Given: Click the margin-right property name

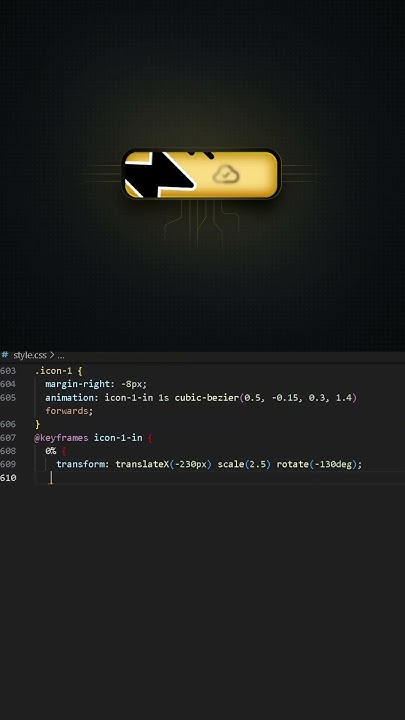Looking at the screenshot, I should [x=78, y=384].
